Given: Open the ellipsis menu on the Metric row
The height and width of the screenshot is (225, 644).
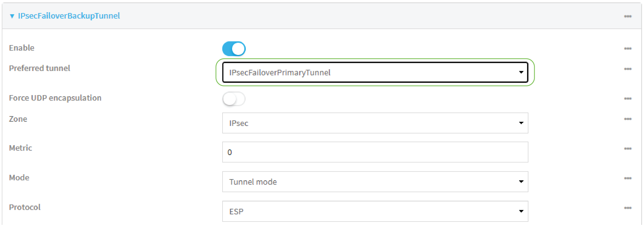Looking at the screenshot, I should 628,148.
